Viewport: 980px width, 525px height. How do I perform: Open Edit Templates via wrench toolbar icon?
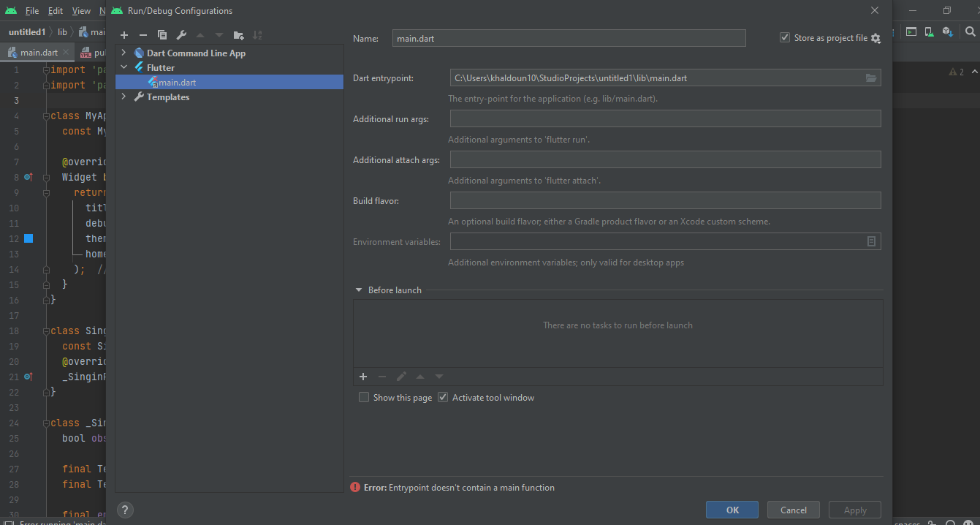click(x=181, y=35)
